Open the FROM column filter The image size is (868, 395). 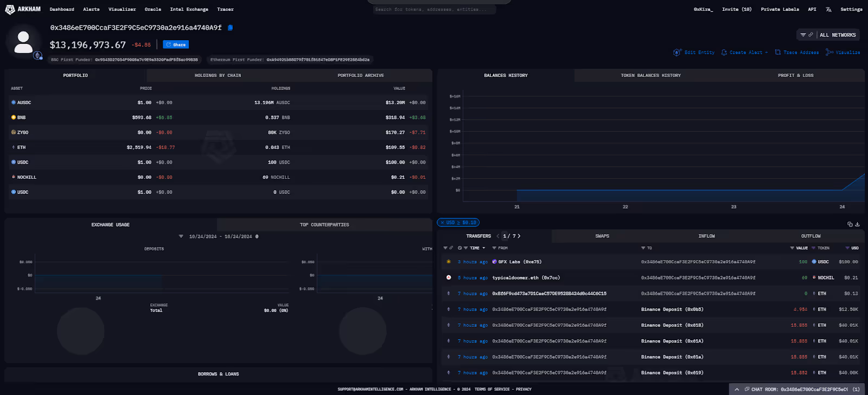coord(494,248)
